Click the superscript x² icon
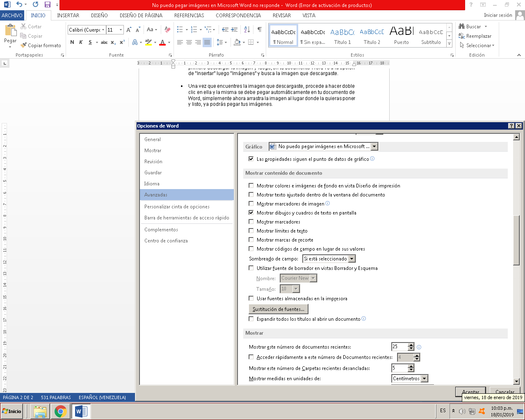 coord(122,42)
